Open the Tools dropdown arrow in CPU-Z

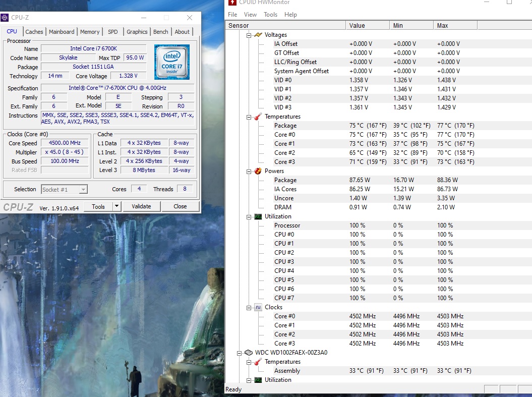click(x=116, y=206)
